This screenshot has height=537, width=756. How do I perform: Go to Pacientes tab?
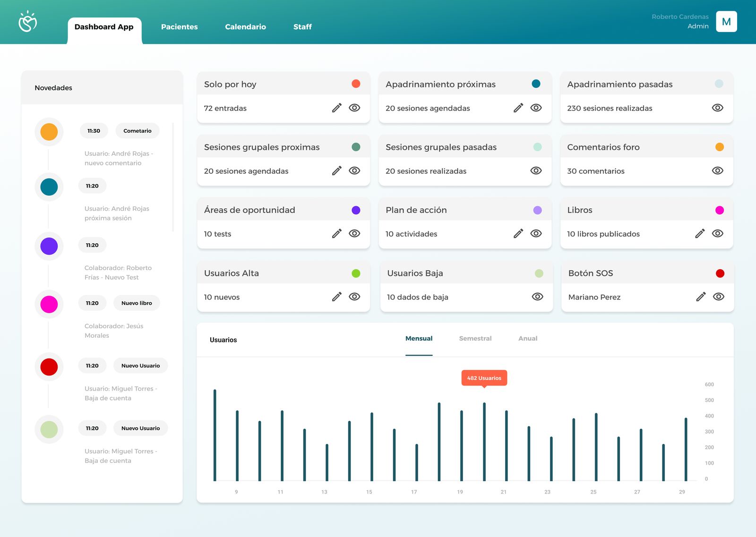180,27
